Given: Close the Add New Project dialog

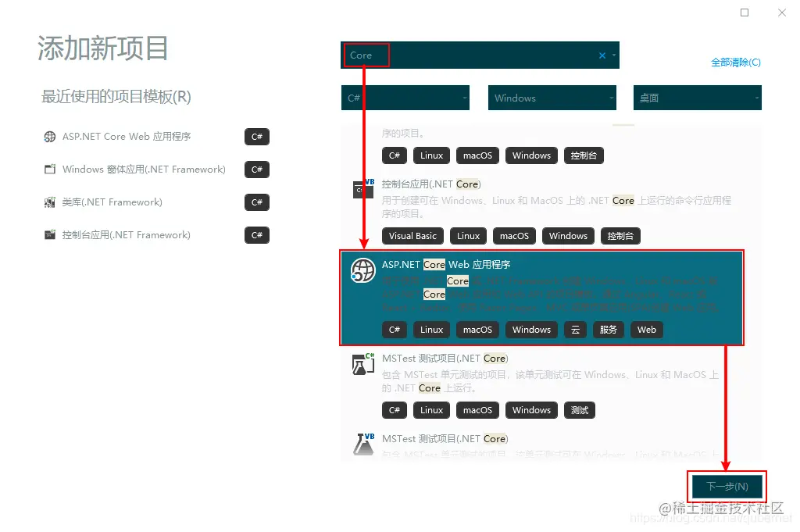Looking at the screenshot, I should (781, 12).
